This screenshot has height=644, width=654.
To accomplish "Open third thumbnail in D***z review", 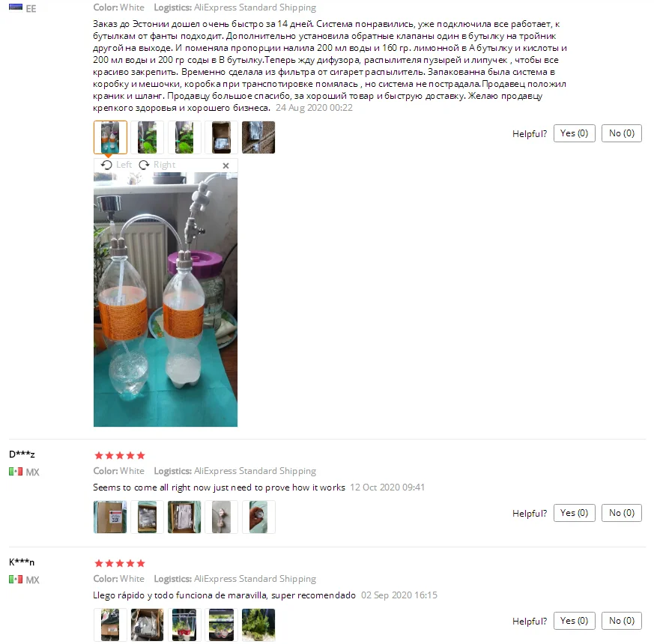I will click(x=184, y=517).
